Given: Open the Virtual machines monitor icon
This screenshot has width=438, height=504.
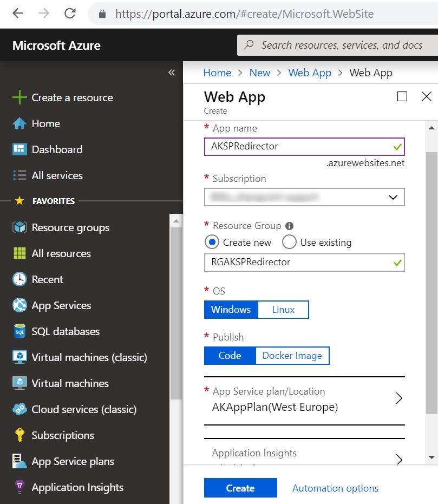Looking at the screenshot, I should [x=19, y=383].
